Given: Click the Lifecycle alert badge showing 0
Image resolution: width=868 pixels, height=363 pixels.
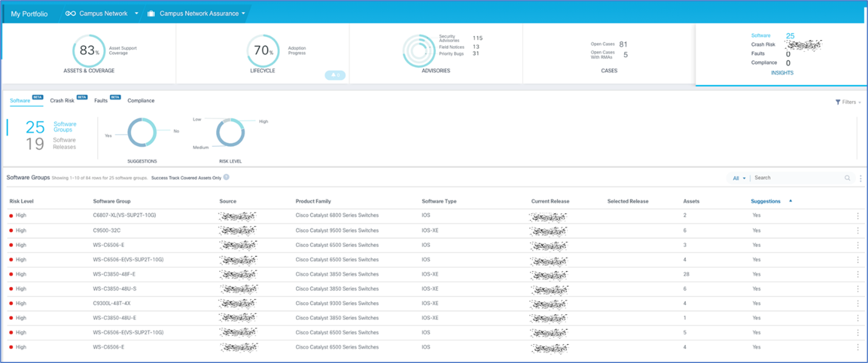Looking at the screenshot, I should (x=334, y=75).
